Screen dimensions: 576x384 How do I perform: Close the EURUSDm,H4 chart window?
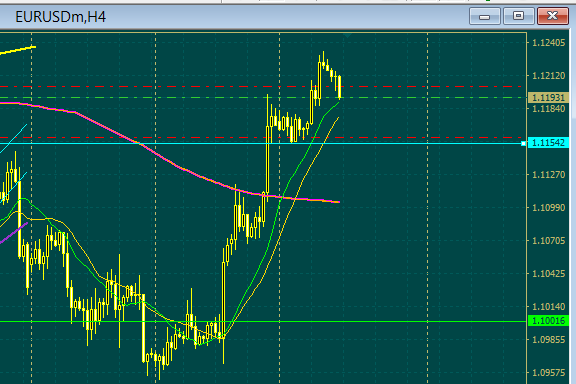tap(552, 16)
